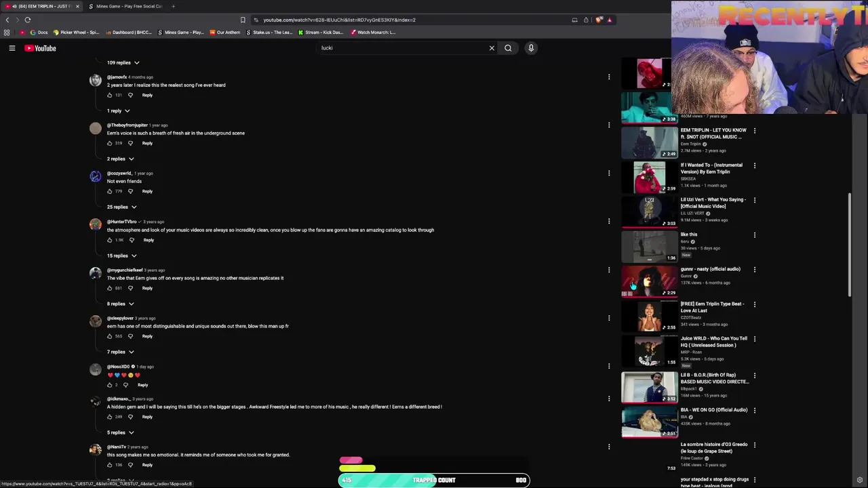868x488 pixels.
Task: Open menu for 'gunnr - nasty' video
Action: [x=755, y=270]
